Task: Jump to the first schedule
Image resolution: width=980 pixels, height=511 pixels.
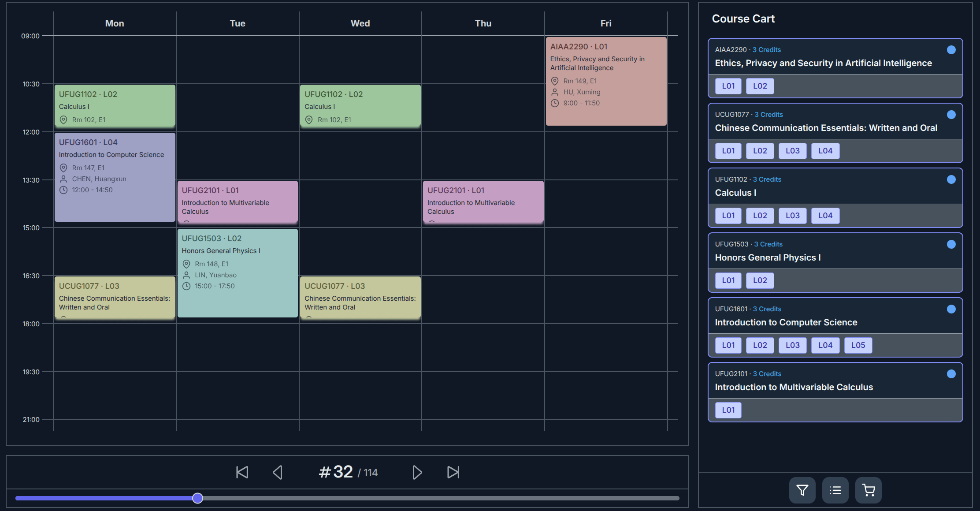Action: [x=242, y=472]
